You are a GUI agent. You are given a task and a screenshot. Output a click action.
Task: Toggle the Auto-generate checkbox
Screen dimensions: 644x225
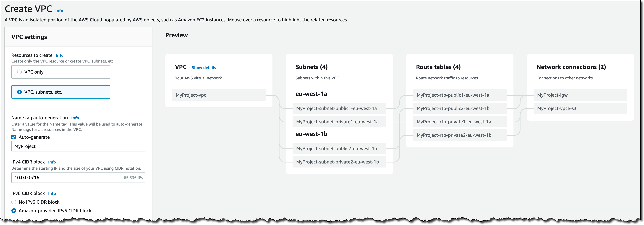14,137
